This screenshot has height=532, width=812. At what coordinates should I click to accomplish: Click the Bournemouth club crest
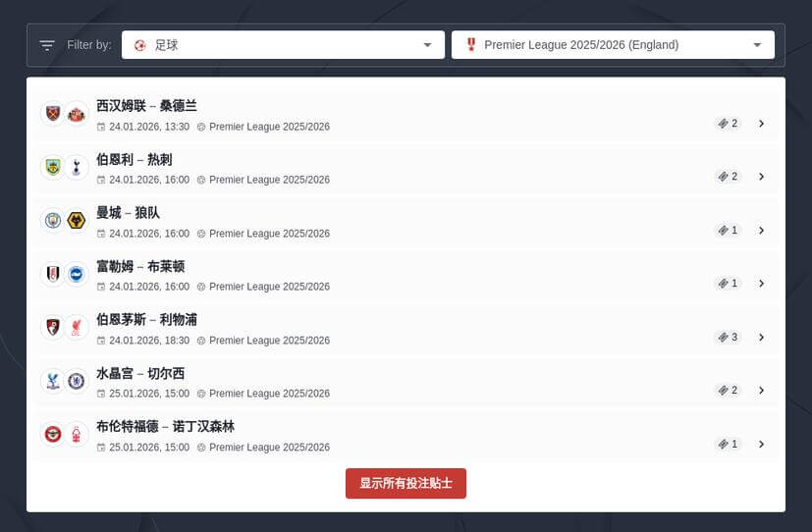(x=53, y=327)
